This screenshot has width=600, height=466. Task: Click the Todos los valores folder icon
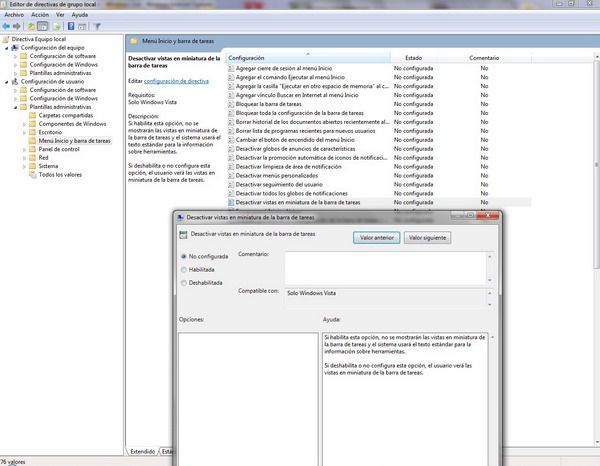pyautogui.click(x=32, y=175)
